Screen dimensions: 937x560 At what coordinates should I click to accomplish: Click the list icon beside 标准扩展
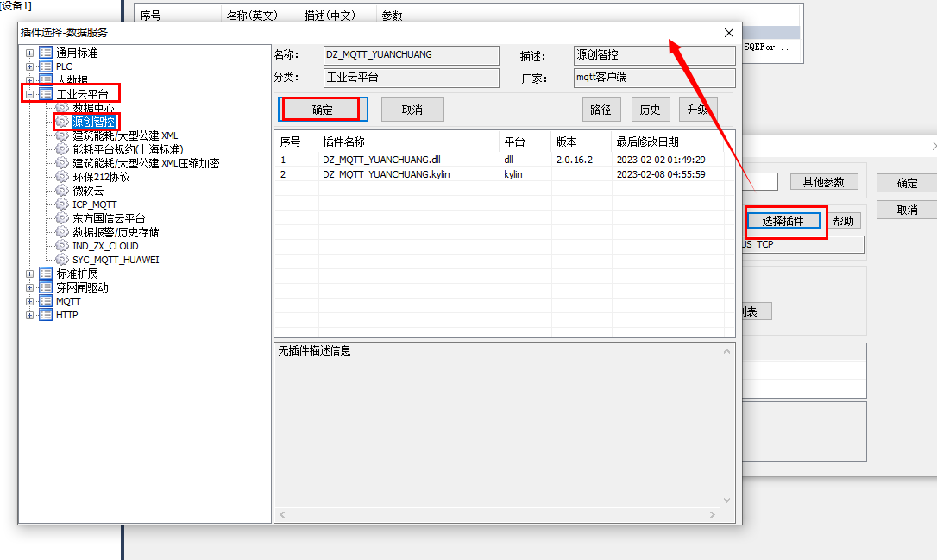coord(46,274)
